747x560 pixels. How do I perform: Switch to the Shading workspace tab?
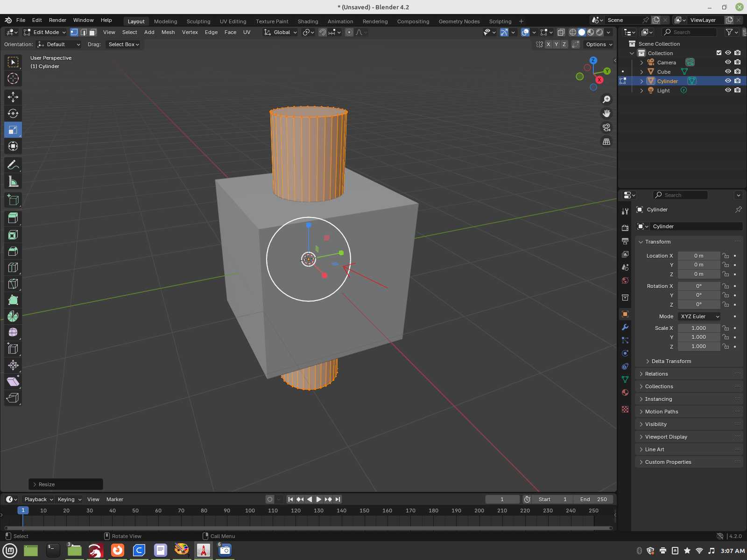(308, 21)
